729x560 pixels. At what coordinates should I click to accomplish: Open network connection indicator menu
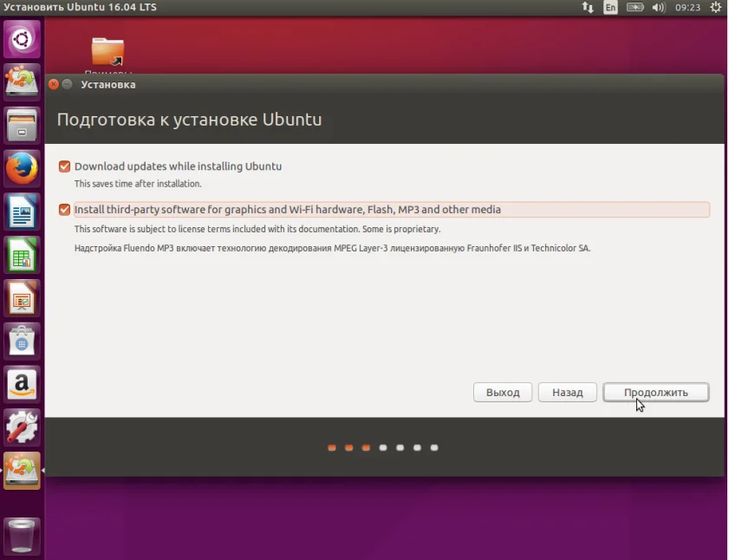[588, 8]
